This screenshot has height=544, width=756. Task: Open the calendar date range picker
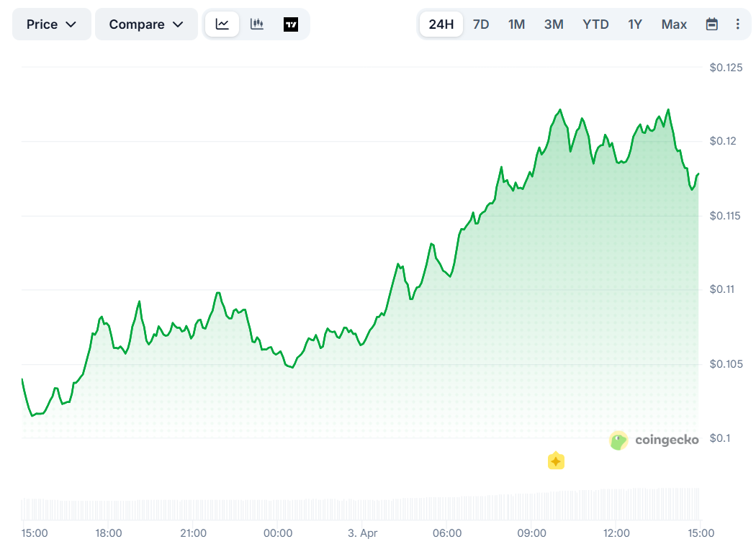click(x=711, y=24)
